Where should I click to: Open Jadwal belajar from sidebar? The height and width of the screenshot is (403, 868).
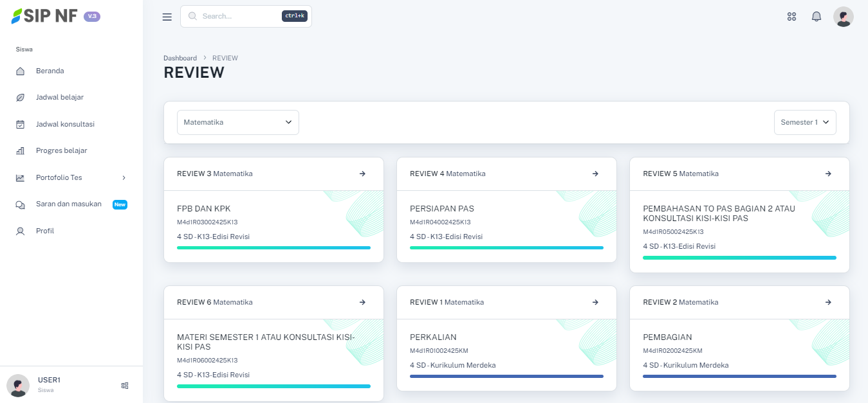point(59,97)
